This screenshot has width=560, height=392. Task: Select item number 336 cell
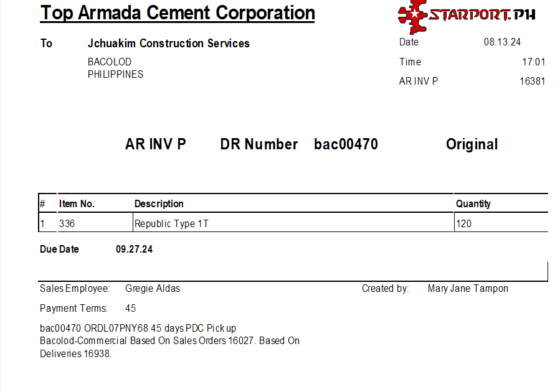pyautogui.click(x=67, y=224)
